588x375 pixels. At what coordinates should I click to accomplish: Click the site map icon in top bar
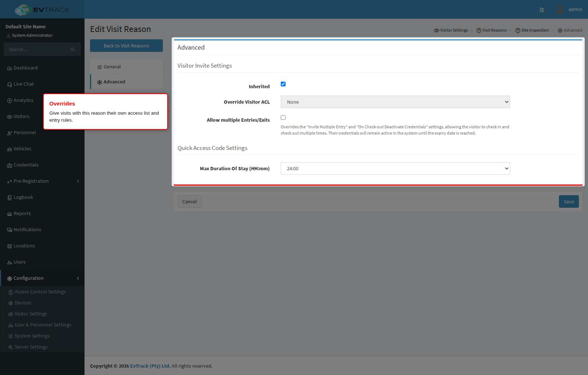tap(542, 10)
